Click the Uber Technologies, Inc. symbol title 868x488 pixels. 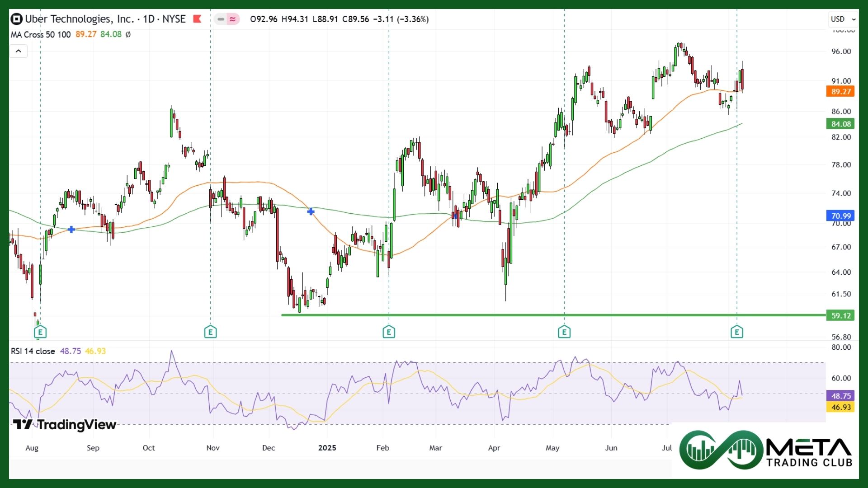click(x=80, y=19)
